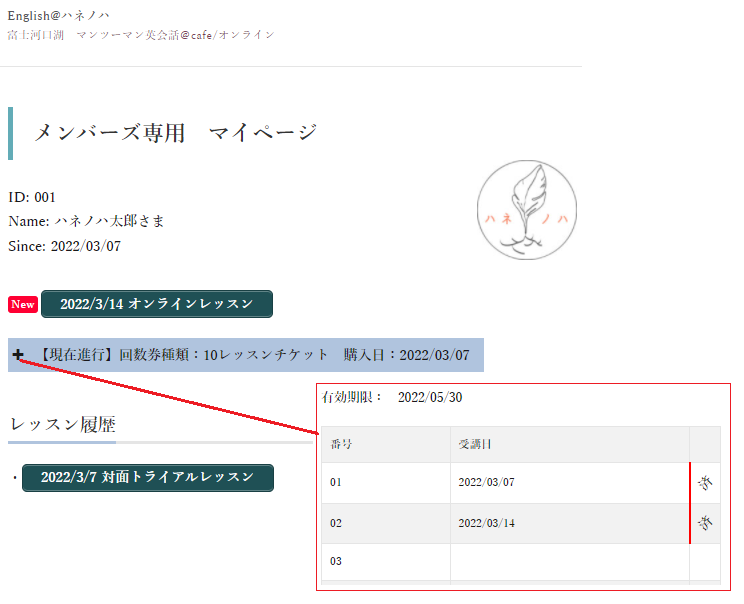Click the 済 stamp in row 02
This screenshot has width=744, height=604.
click(x=704, y=523)
